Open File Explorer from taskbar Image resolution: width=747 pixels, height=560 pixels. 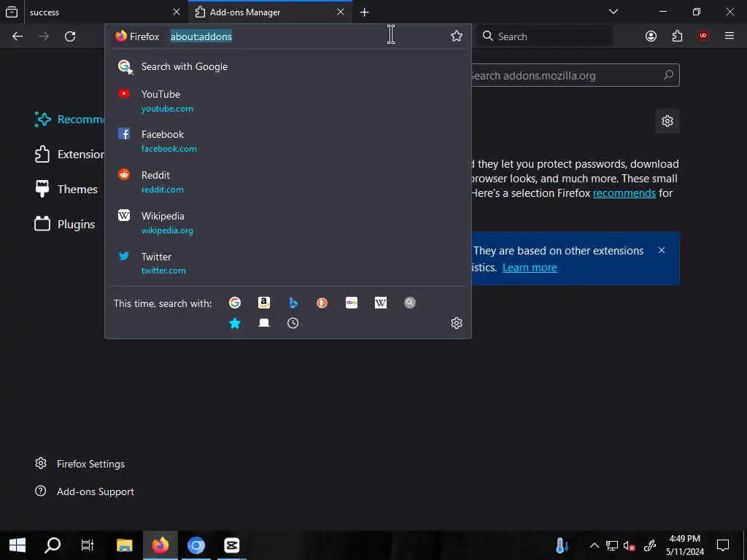click(x=124, y=545)
